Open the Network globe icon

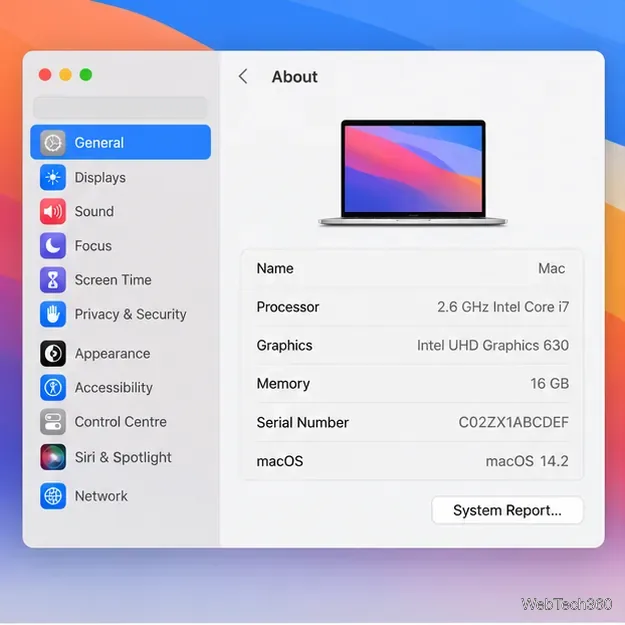pos(53,496)
